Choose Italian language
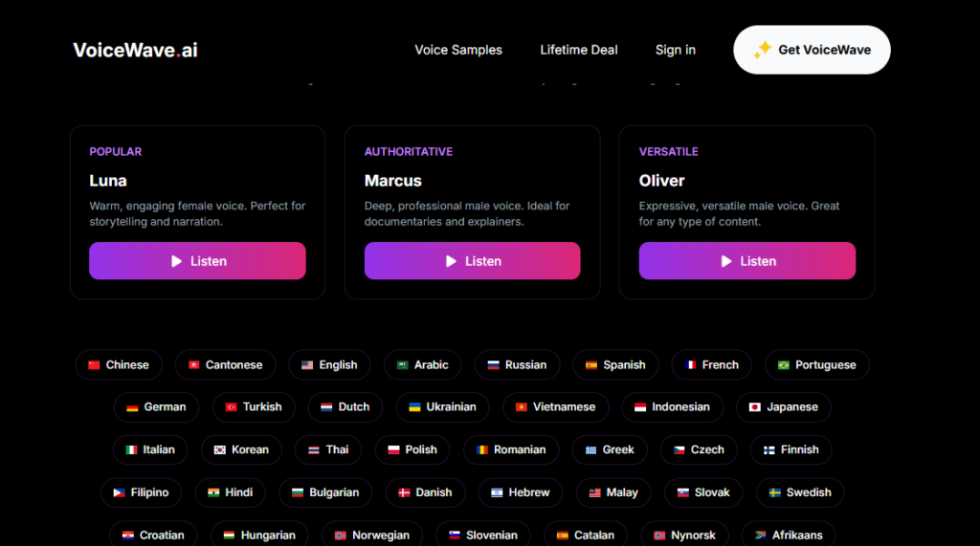This screenshot has width=980, height=546. point(150,449)
